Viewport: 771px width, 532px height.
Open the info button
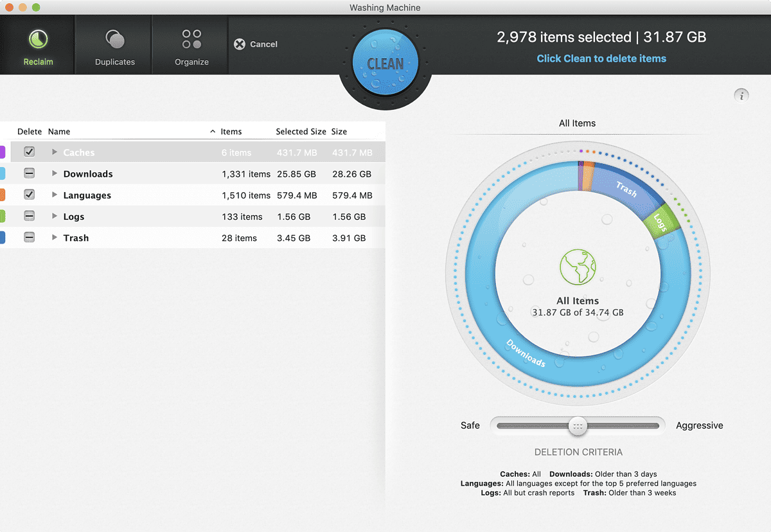point(741,96)
